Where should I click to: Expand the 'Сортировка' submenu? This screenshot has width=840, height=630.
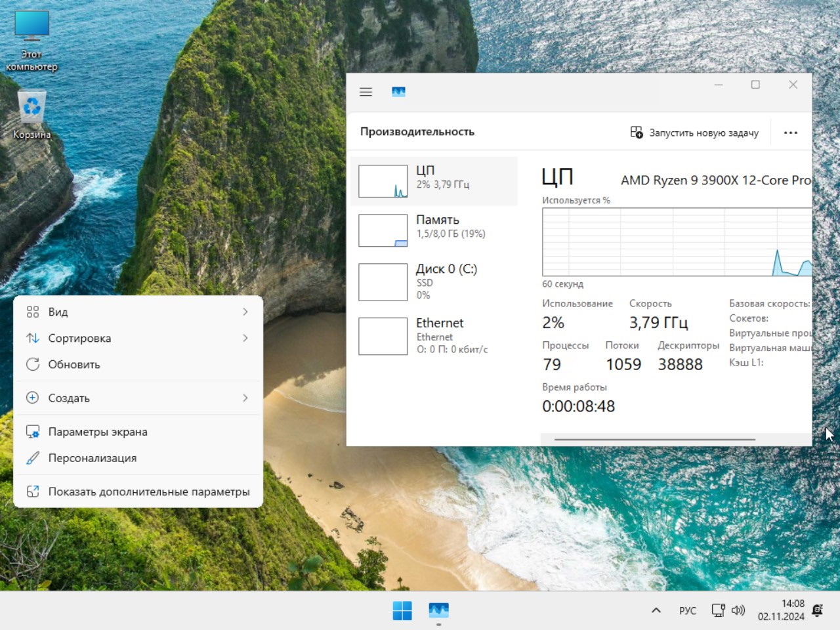tap(138, 338)
